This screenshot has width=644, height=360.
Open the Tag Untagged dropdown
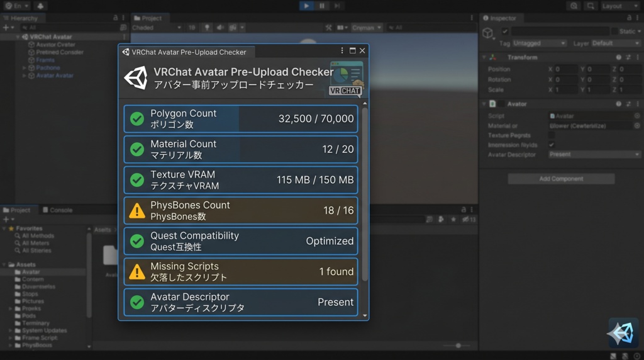coord(539,43)
